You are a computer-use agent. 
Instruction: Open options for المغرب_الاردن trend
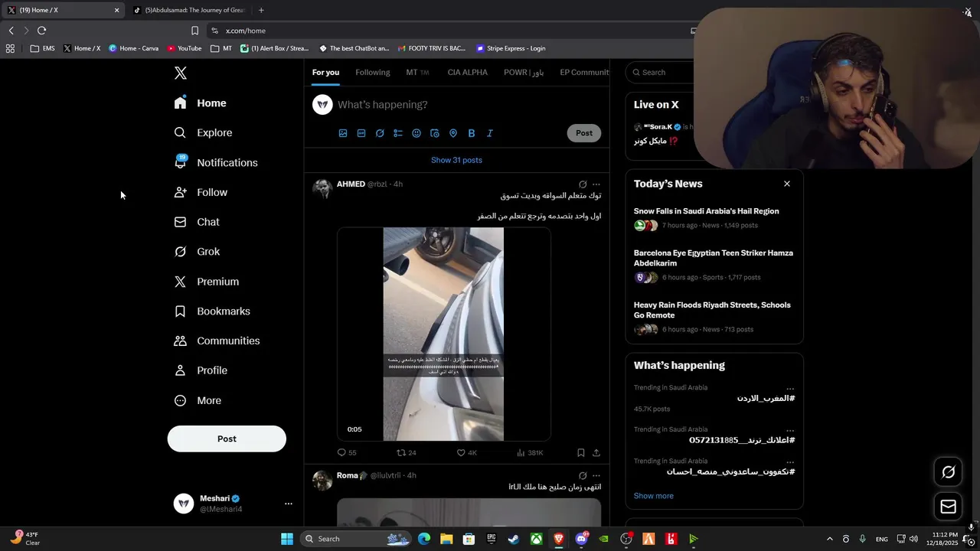[790, 388]
